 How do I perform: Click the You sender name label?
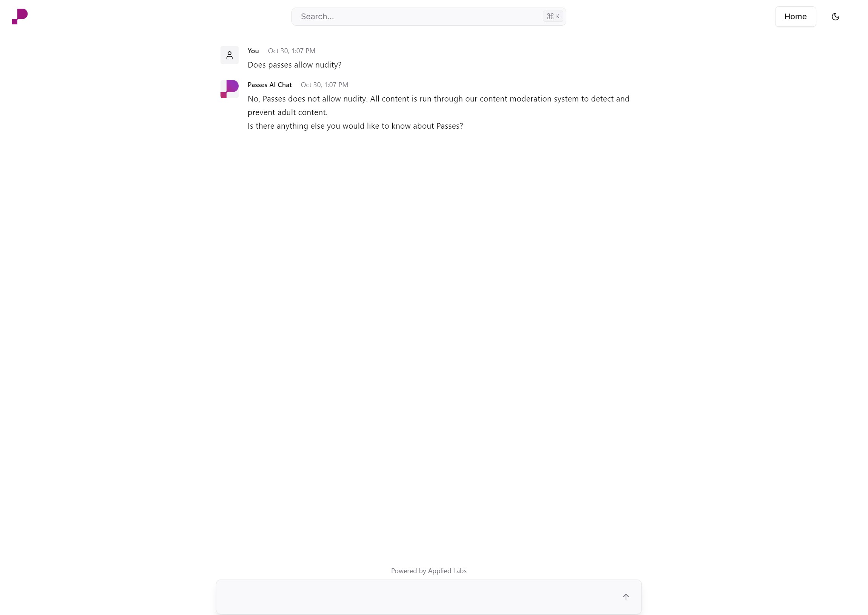pos(253,51)
